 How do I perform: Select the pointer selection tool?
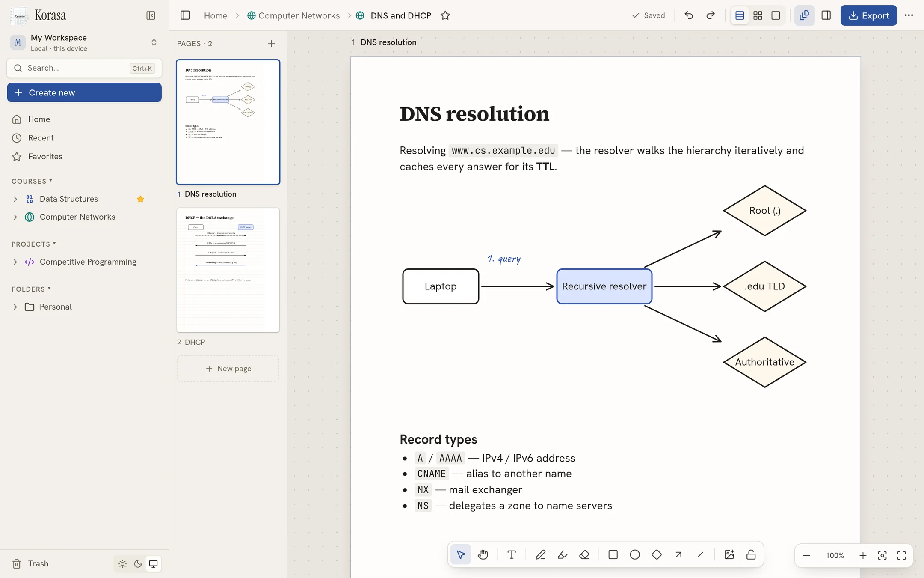click(x=461, y=555)
